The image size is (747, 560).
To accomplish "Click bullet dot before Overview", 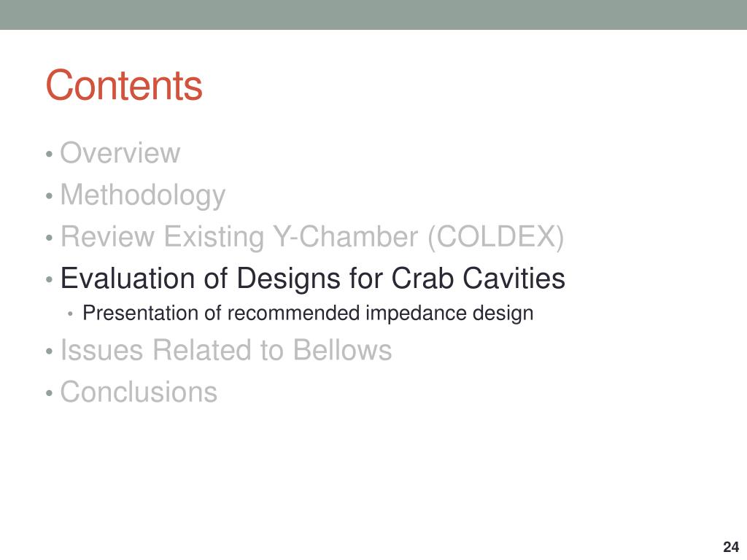I will click(x=49, y=155).
